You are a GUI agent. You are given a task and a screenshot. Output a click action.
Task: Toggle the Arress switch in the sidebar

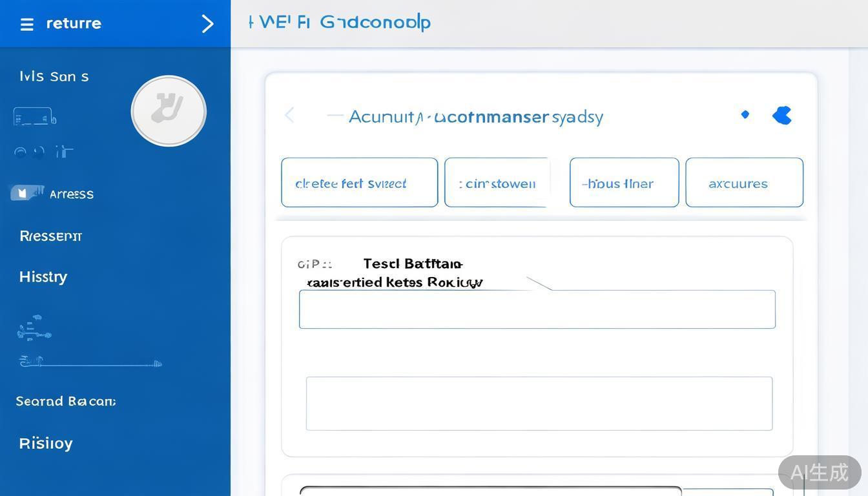(27, 193)
